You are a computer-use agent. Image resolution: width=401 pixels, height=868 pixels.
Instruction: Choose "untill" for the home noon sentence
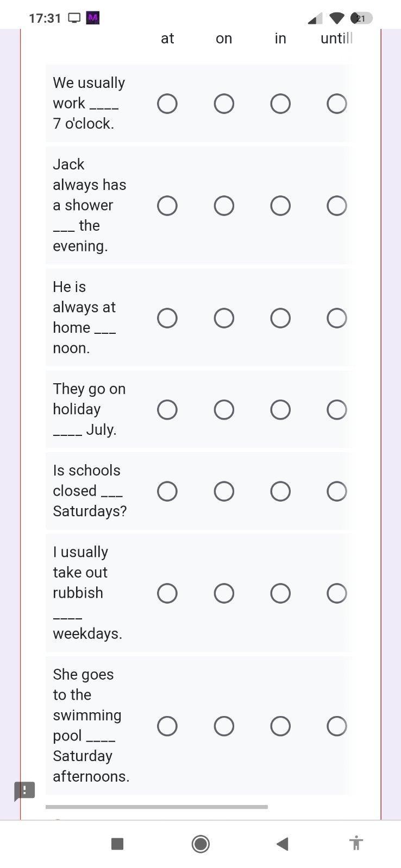[337, 318]
